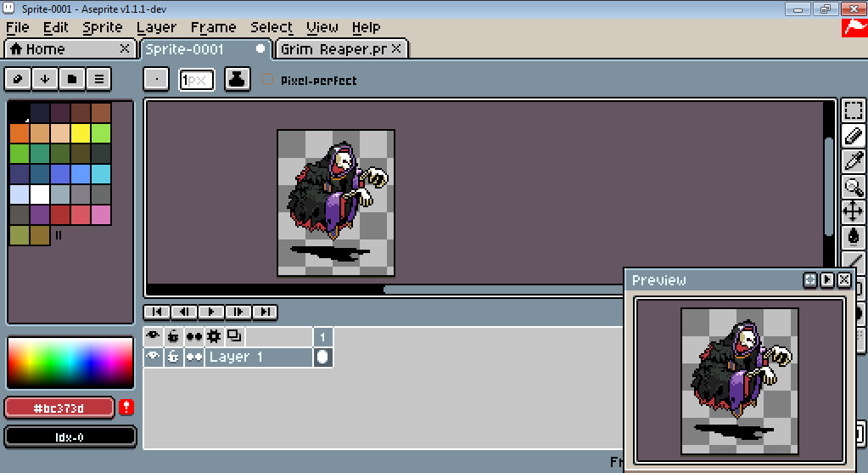This screenshot has width=868, height=473.
Task: Click the brush type dot button
Action: pyautogui.click(x=157, y=79)
